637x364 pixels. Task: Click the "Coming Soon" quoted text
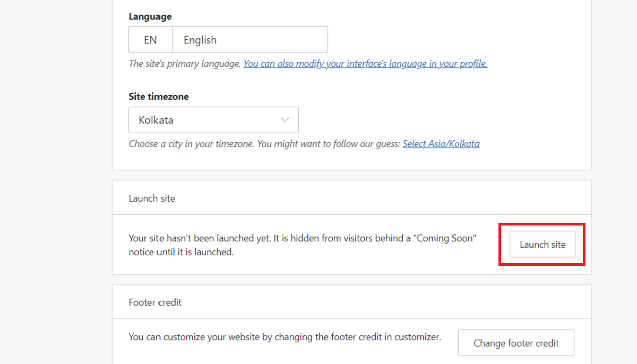coord(444,238)
